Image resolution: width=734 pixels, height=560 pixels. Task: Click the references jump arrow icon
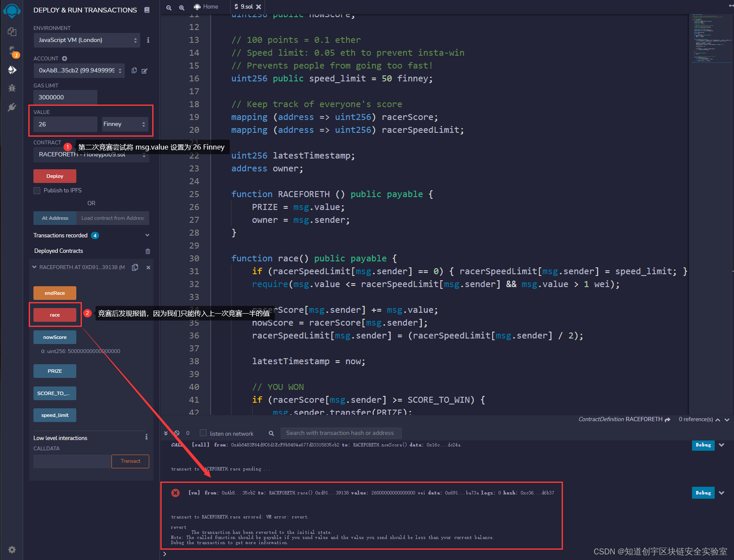(668, 419)
